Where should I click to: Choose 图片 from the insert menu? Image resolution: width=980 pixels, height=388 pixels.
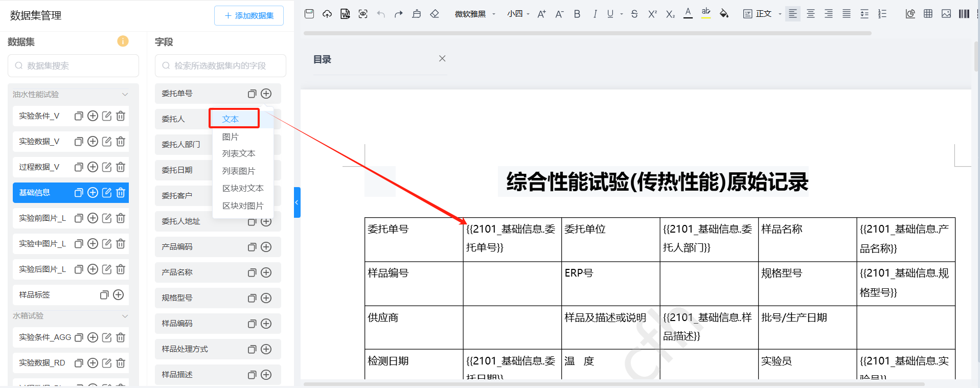click(230, 136)
